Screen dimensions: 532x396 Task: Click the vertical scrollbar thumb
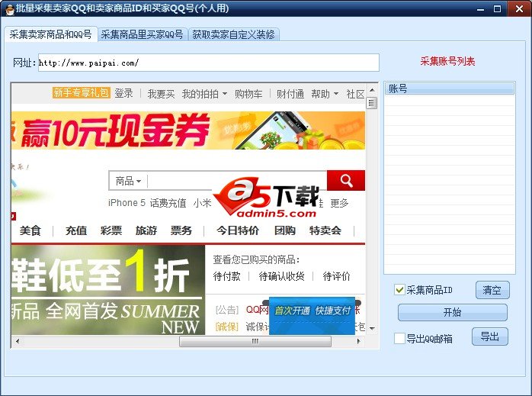click(x=372, y=102)
